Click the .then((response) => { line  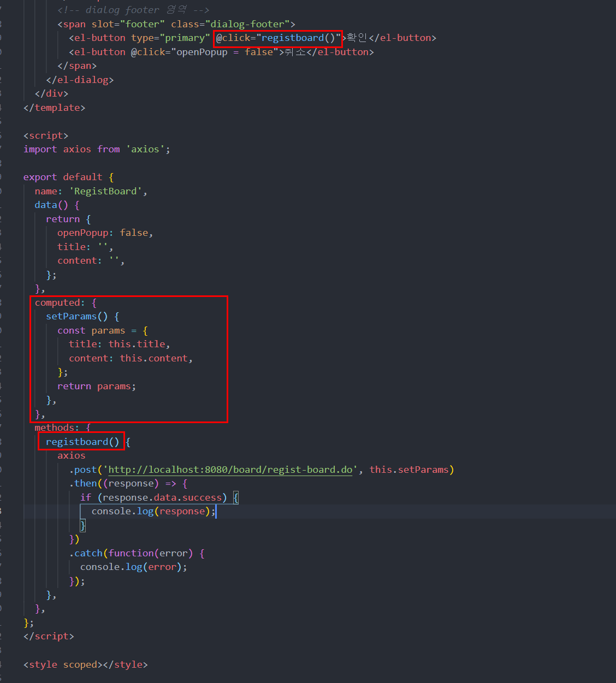pos(128,483)
